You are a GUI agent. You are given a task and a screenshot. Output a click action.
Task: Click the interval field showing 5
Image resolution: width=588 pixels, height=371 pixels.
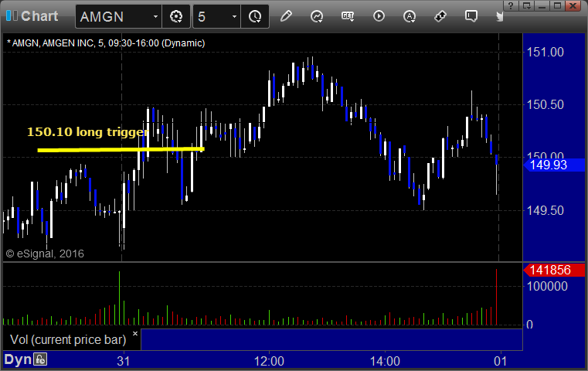[216, 16]
